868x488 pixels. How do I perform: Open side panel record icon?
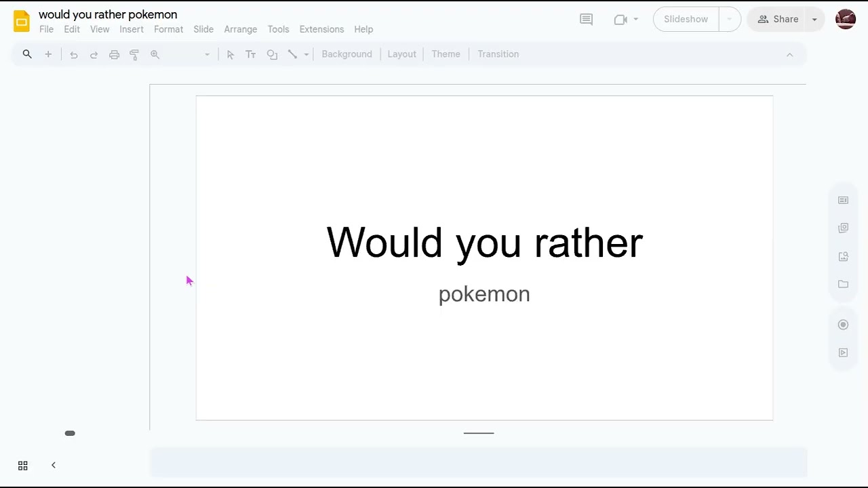[843, 325]
